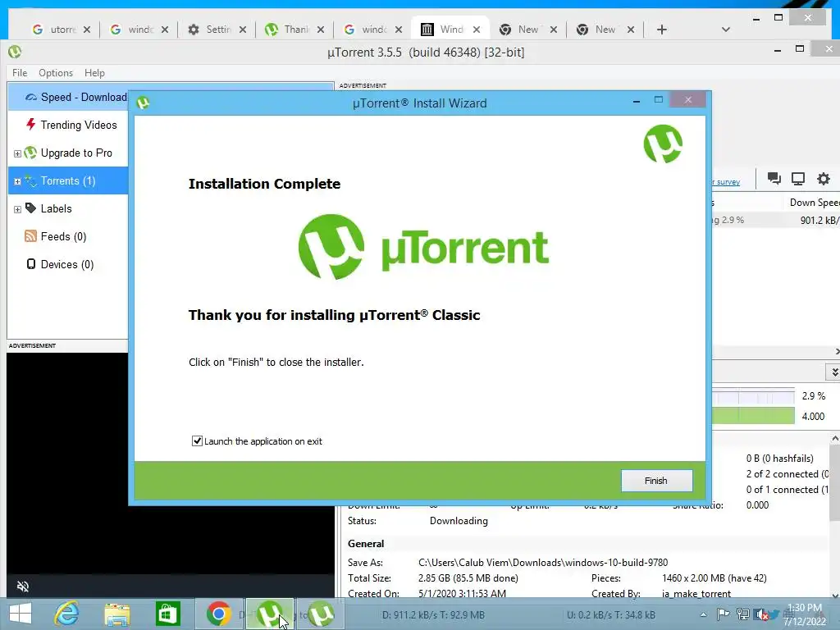Close the Settings browser tab
840x630 pixels.
click(243, 30)
